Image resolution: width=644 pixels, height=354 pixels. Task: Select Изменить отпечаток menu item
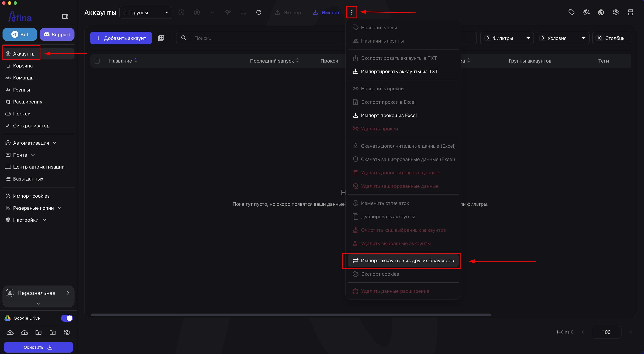pos(403,203)
